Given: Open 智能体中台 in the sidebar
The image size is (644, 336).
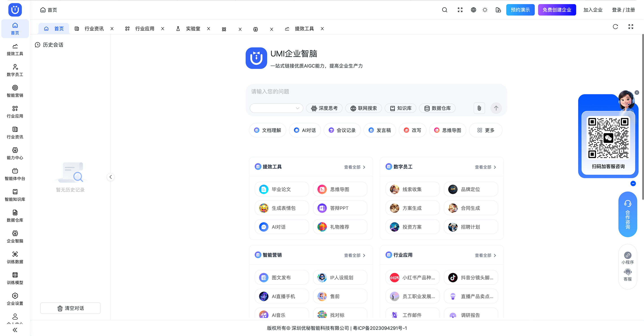Looking at the screenshot, I should click(15, 174).
